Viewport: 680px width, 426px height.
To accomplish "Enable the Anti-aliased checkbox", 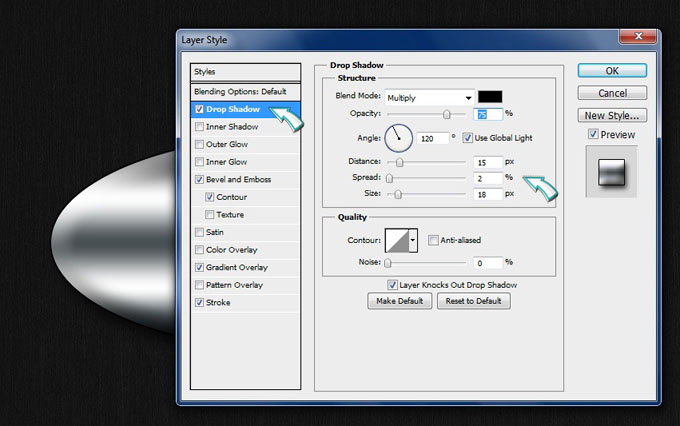I will click(433, 240).
